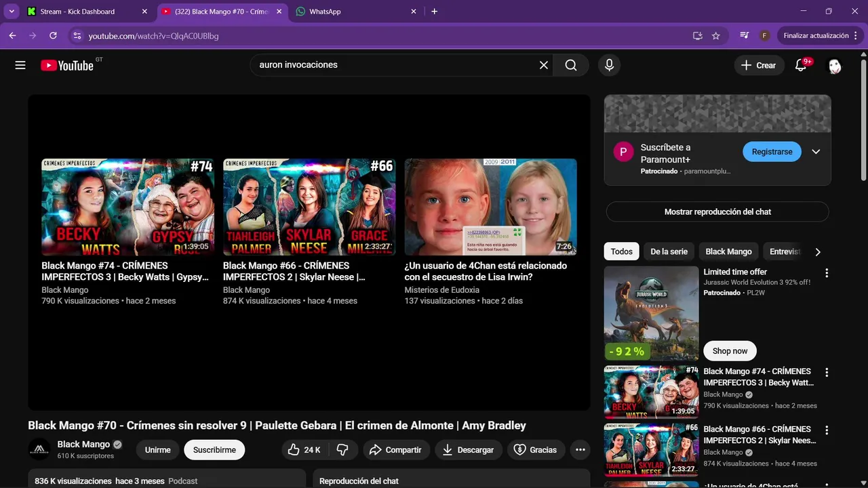Switch to WhatsApp tab
This screenshot has height=488, width=868.
coord(357,12)
